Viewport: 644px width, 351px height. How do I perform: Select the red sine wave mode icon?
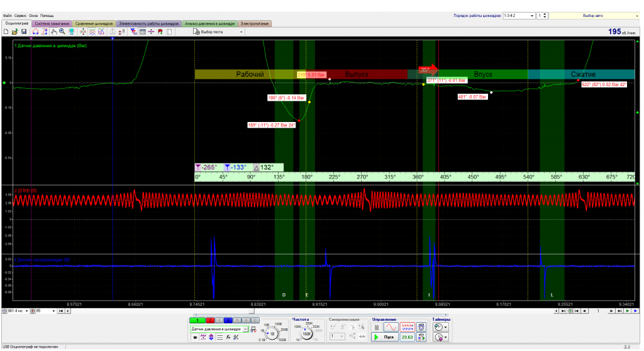tap(391, 327)
